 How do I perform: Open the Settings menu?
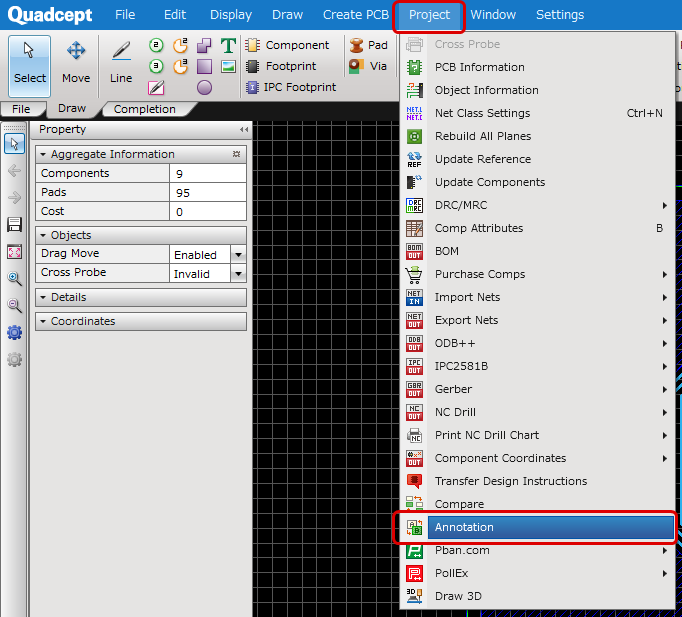pyautogui.click(x=560, y=15)
